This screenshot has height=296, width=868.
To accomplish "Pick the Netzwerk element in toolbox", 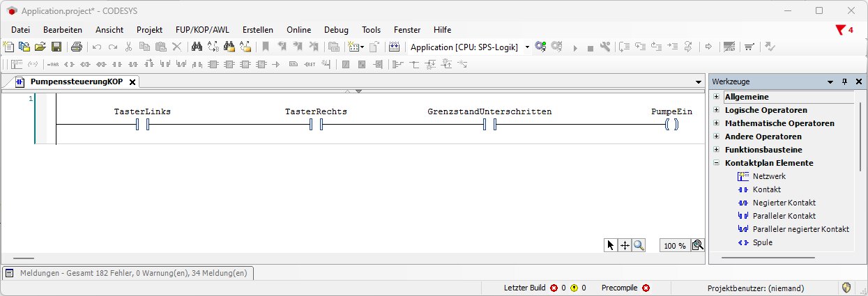I will tap(769, 176).
